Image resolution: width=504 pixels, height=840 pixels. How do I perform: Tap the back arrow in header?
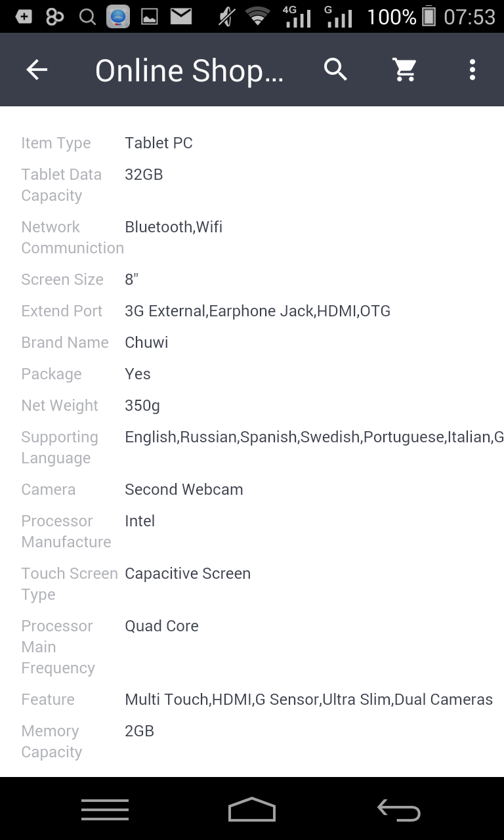click(x=37, y=70)
